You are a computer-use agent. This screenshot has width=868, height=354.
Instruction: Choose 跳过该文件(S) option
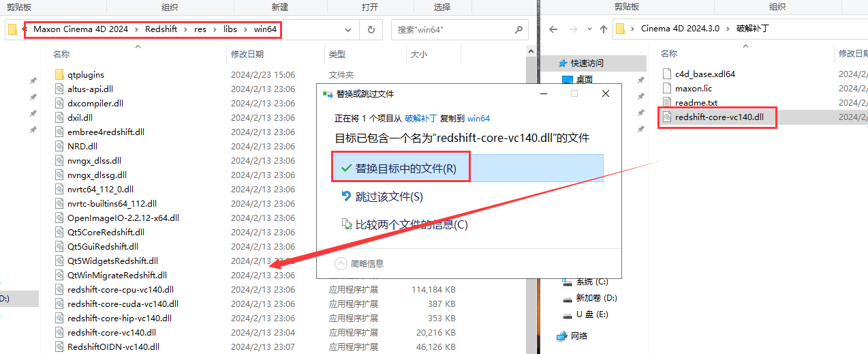[x=390, y=196]
